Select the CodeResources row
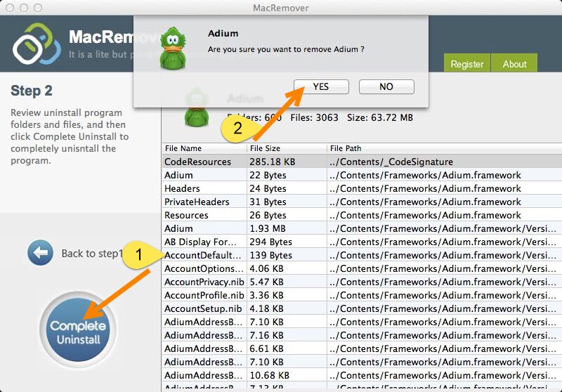This screenshot has width=562, height=392. [362, 162]
